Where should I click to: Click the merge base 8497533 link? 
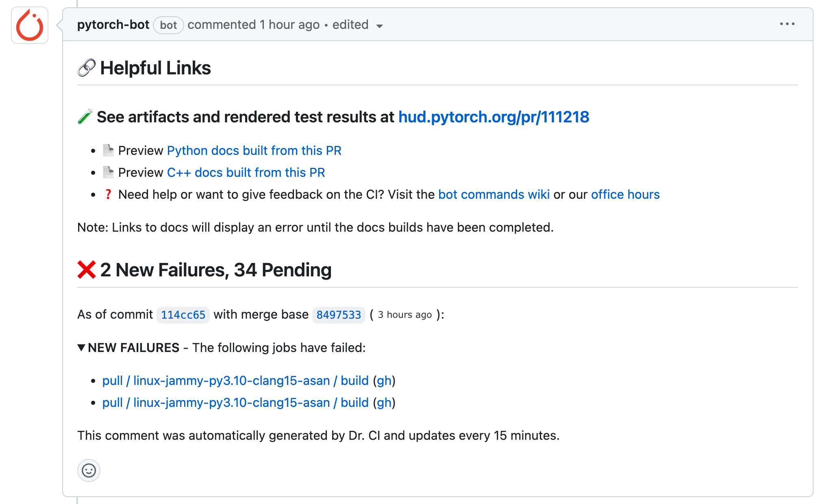click(338, 315)
